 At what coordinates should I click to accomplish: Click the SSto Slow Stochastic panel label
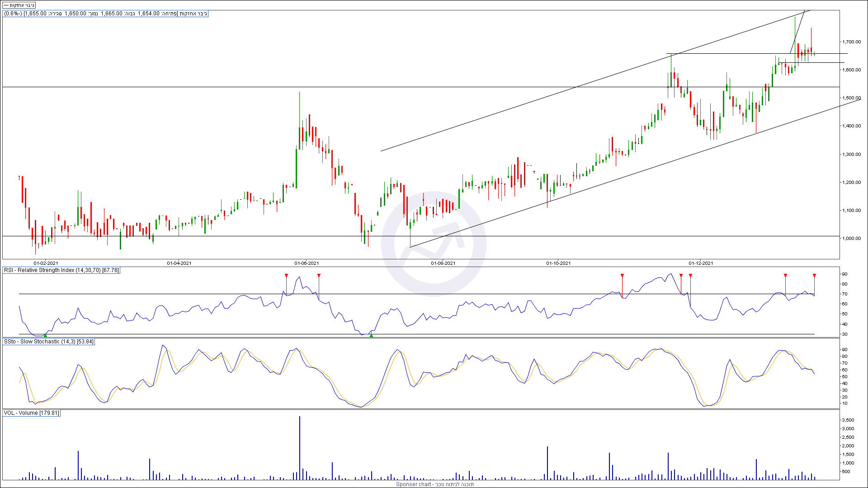pyautogui.click(x=49, y=342)
